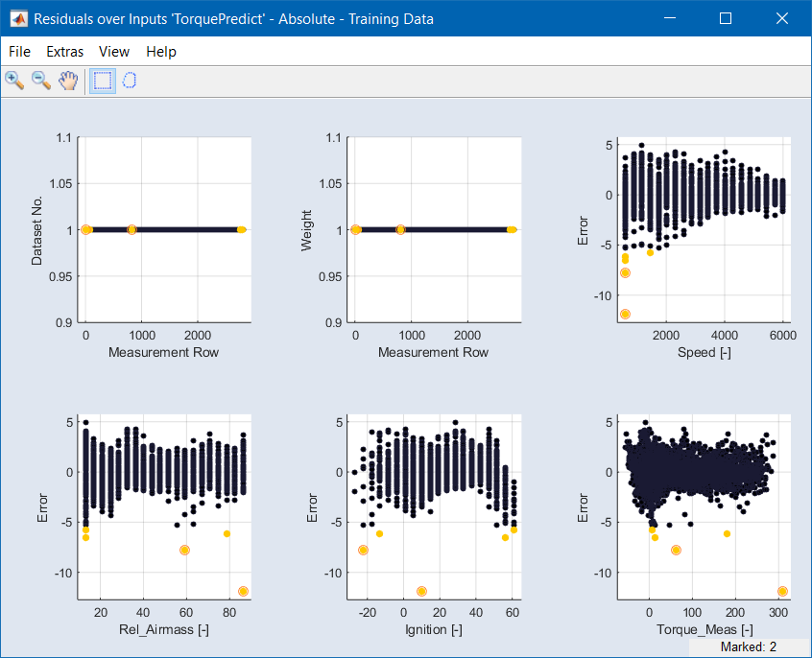This screenshot has height=658, width=812.
Task: Activate the Pan hand tool
Action: [67, 81]
